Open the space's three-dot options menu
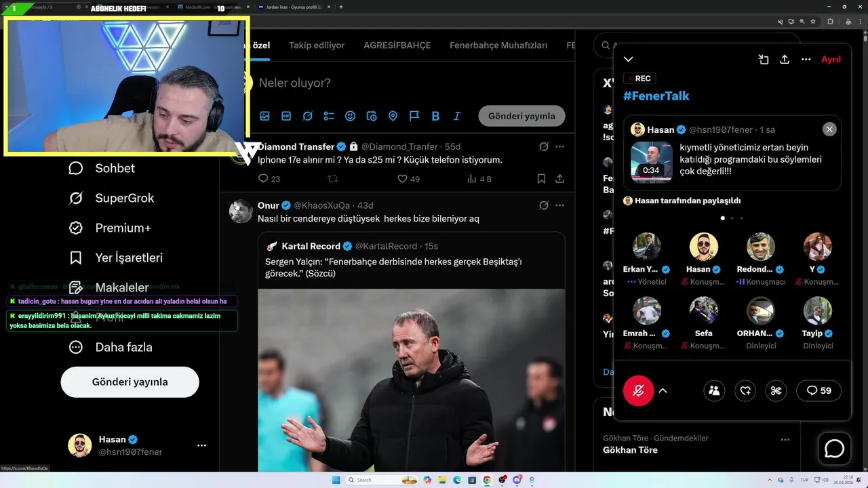This screenshot has width=868, height=488. tap(806, 60)
